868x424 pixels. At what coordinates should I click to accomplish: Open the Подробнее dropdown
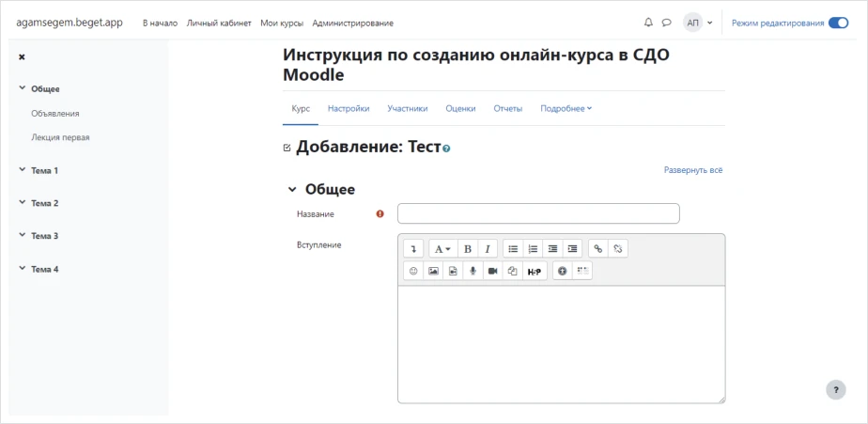(566, 109)
